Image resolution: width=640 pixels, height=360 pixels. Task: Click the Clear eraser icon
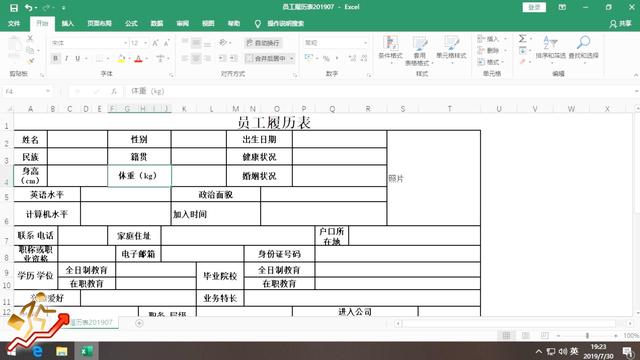(x=522, y=62)
